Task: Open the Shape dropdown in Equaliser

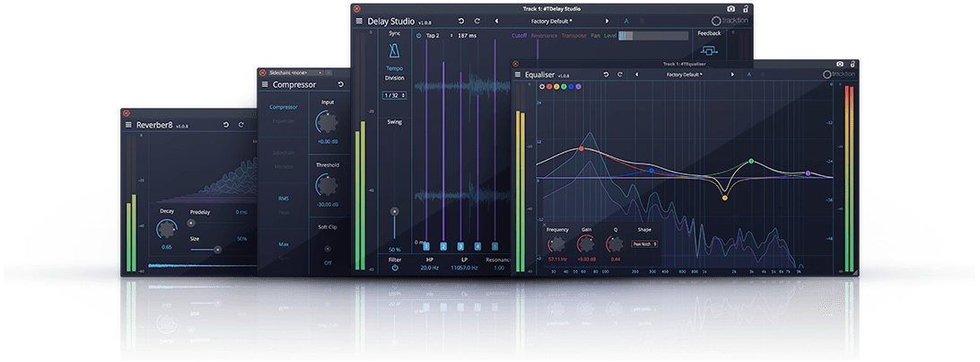Action: coord(644,243)
